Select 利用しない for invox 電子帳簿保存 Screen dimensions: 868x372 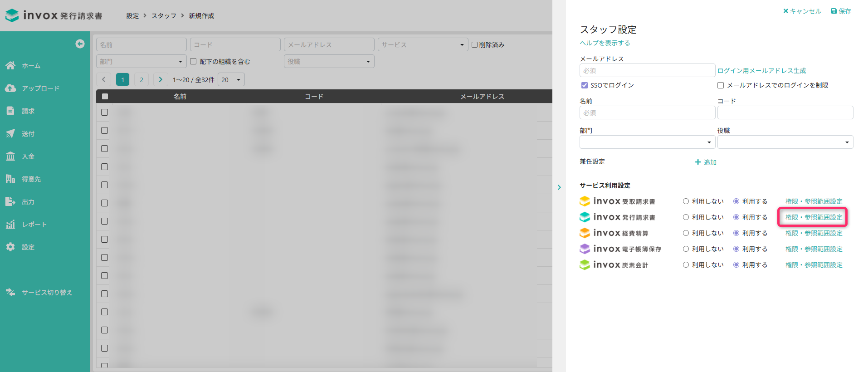686,249
